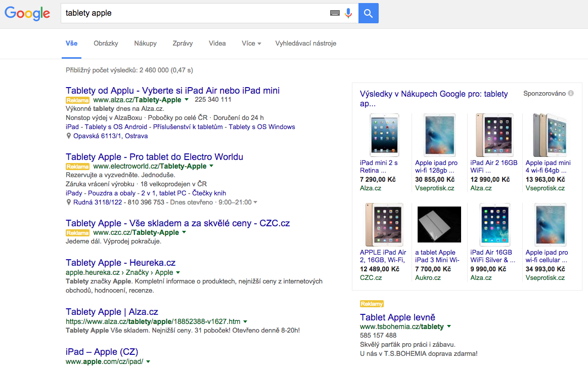The width and height of the screenshot is (588, 366).
Task: Expand opening hours 9:00–21:00 arrow
Action: [x=255, y=202]
